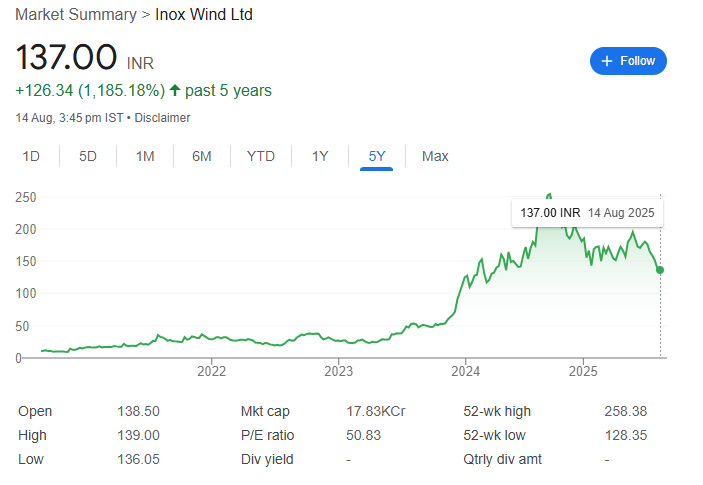Select the 5Y time range tab

(377, 156)
